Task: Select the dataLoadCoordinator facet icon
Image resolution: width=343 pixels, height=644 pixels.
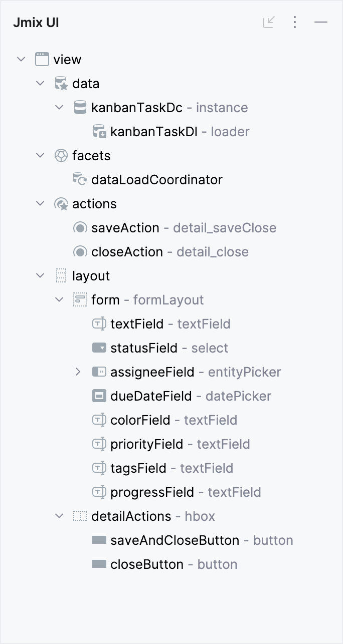Action: pyautogui.click(x=80, y=179)
